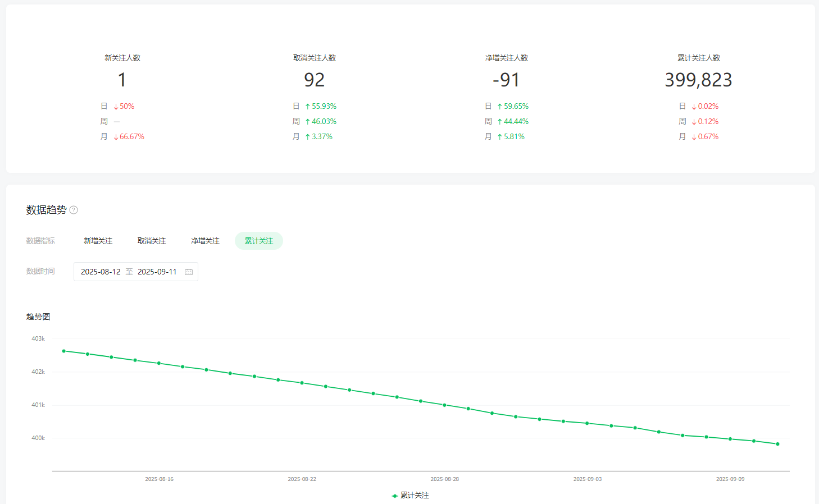The image size is (819, 504).
Task: Click the start date 2025-08-12 field
Action: click(x=101, y=272)
